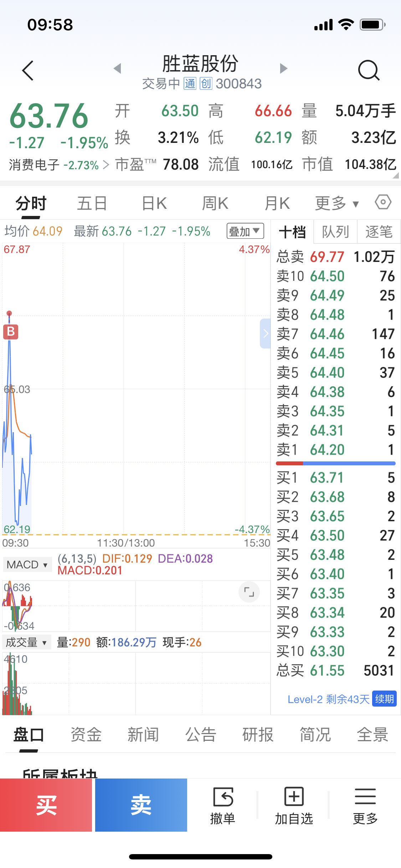Tap 总买 61.55 summary row

point(336,671)
